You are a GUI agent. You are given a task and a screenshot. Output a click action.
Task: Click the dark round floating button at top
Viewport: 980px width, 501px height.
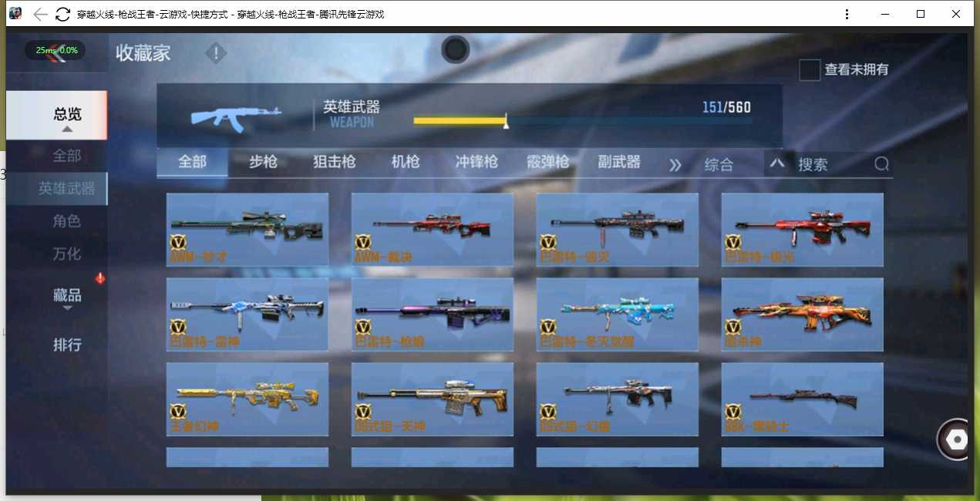456,49
